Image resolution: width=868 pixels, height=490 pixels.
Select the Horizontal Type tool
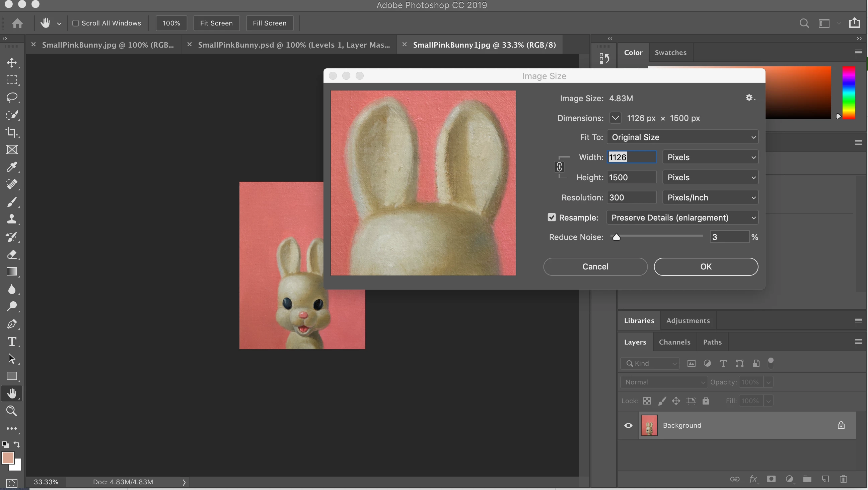(12, 341)
